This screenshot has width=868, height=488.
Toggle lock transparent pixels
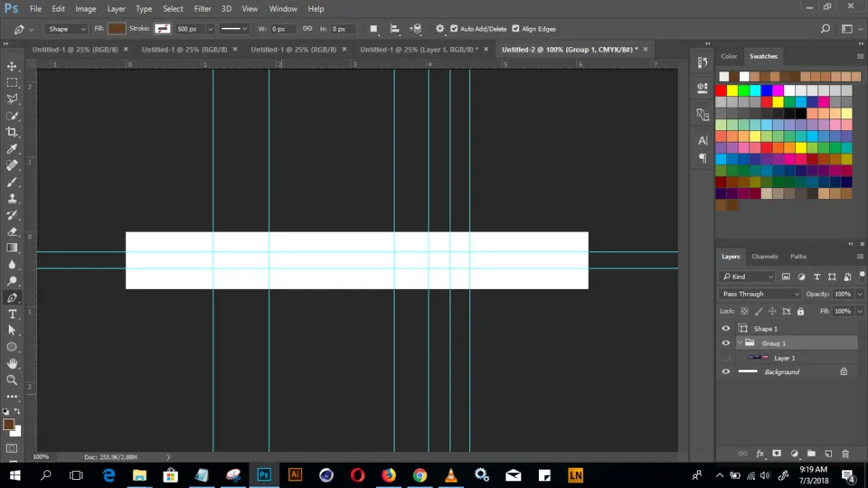[744, 312]
